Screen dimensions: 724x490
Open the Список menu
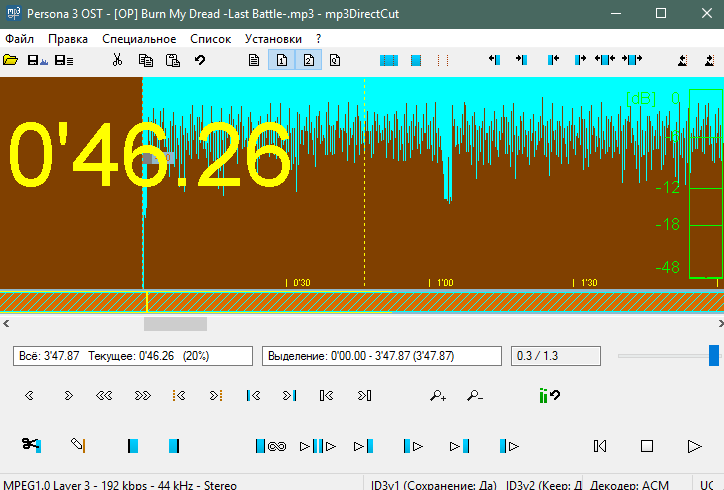(x=211, y=39)
